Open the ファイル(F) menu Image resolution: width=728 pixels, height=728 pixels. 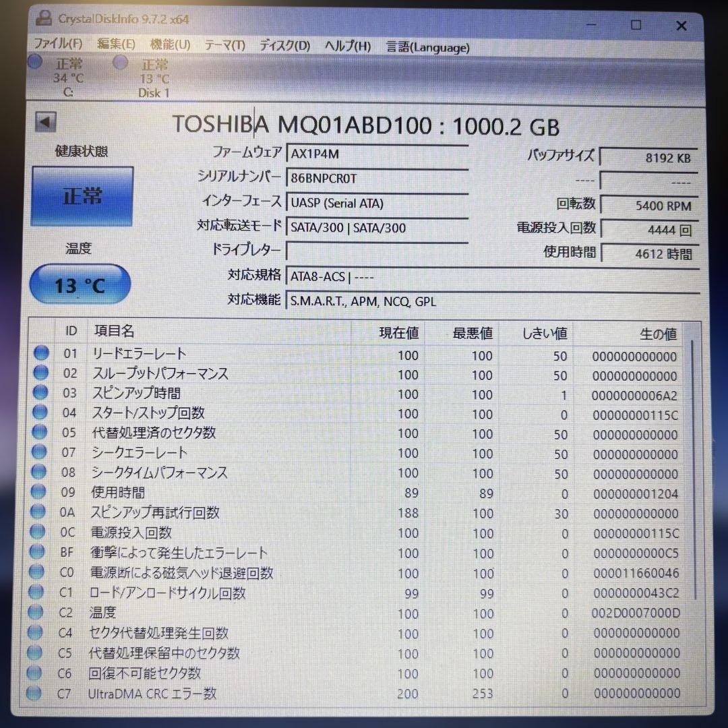tap(58, 44)
